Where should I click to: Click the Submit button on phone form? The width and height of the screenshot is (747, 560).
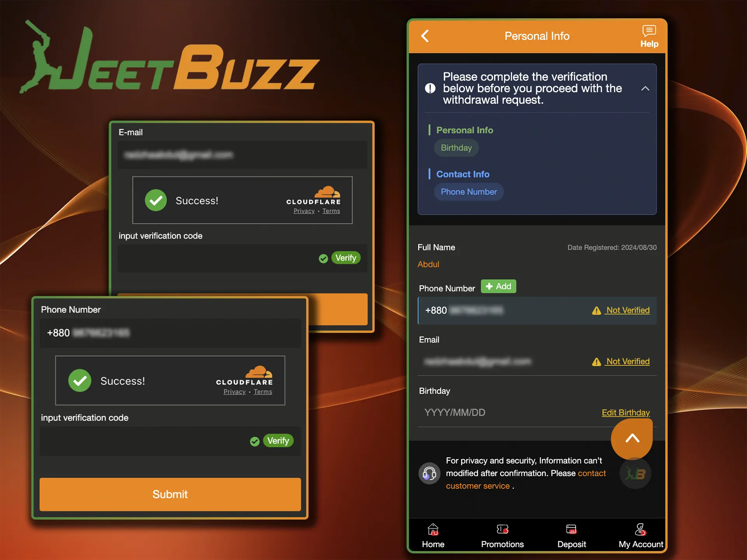tap(170, 493)
